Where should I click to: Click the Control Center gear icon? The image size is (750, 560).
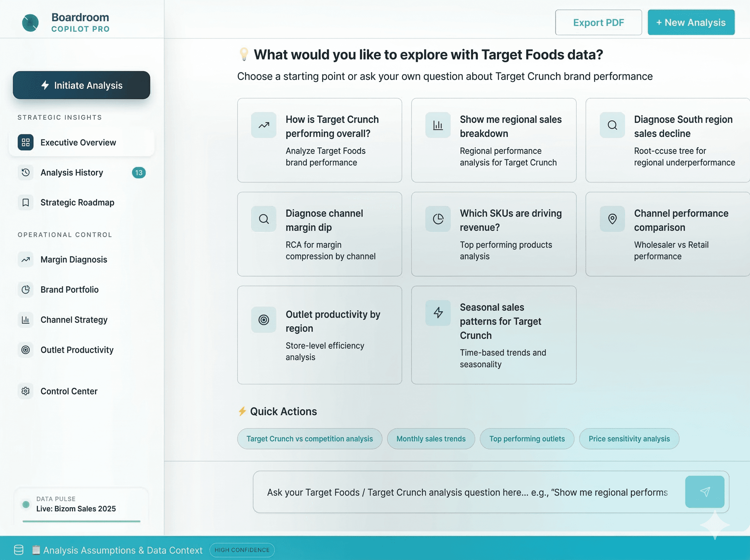(25, 391)
